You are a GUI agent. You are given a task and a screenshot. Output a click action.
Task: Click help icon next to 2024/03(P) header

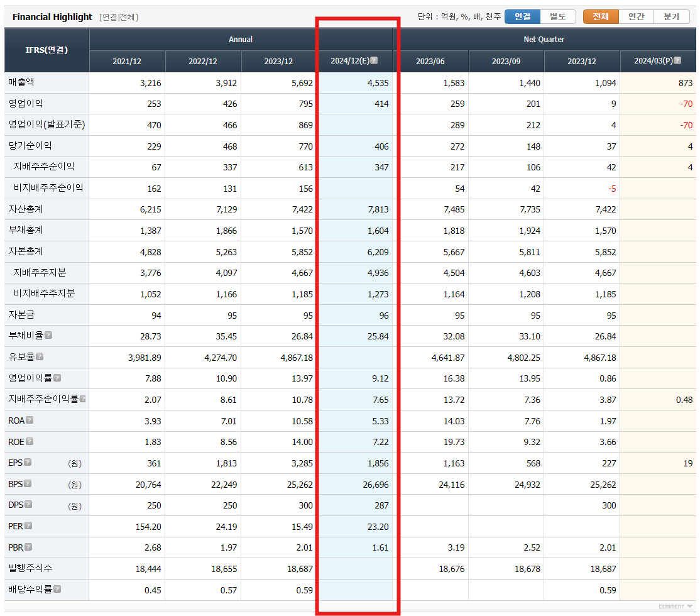click(677, 60)
